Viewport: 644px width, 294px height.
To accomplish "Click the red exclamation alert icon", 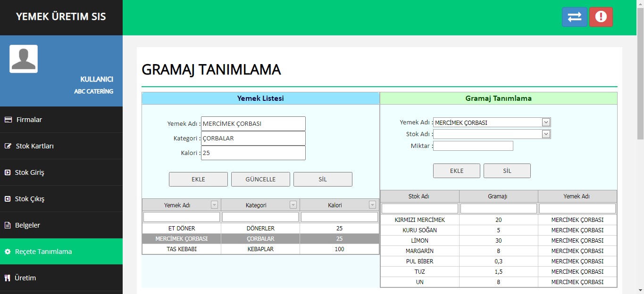I will [601, 17].
